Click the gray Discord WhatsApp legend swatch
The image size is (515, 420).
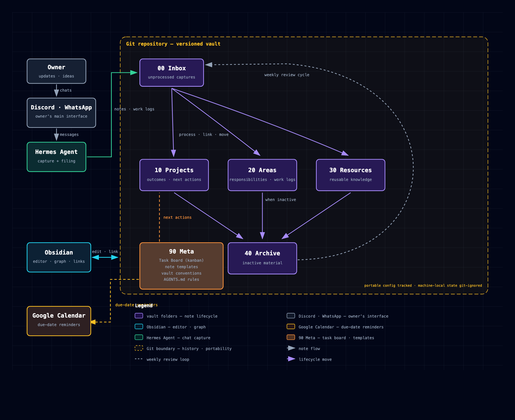tap(291, 316)
